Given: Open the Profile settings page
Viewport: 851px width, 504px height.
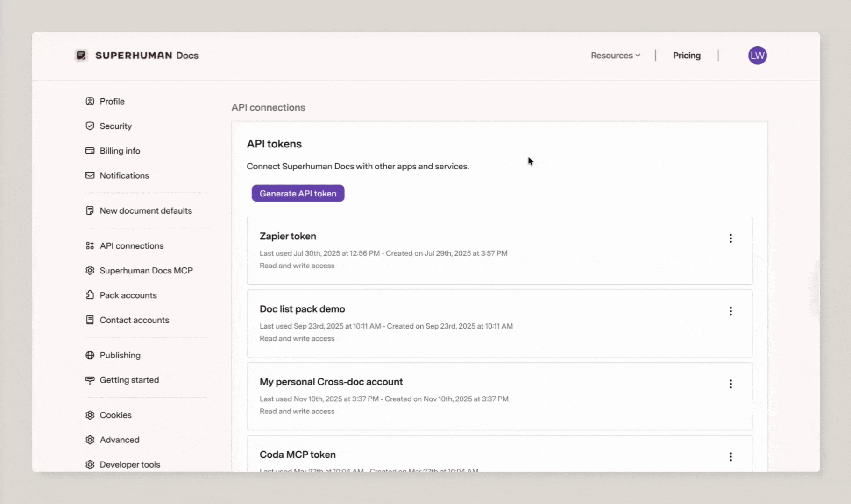Looking at the screenshot, I should click(112, 101).
